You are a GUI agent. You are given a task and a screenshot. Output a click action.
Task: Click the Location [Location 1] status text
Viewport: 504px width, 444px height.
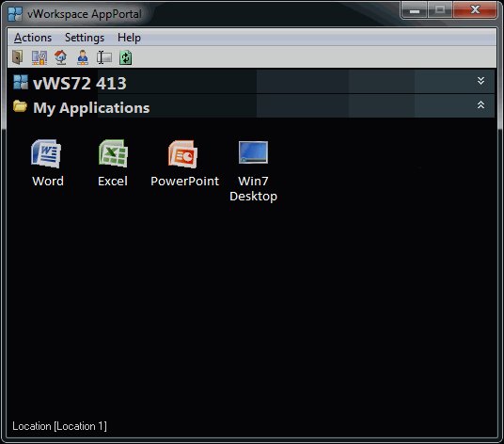(x=59, y=426)
